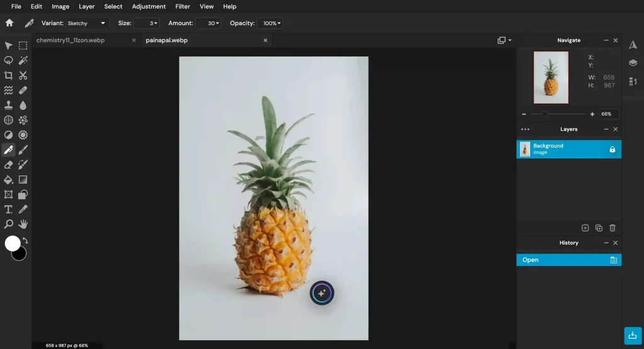Add a new layer

click(x=586, y=228)
